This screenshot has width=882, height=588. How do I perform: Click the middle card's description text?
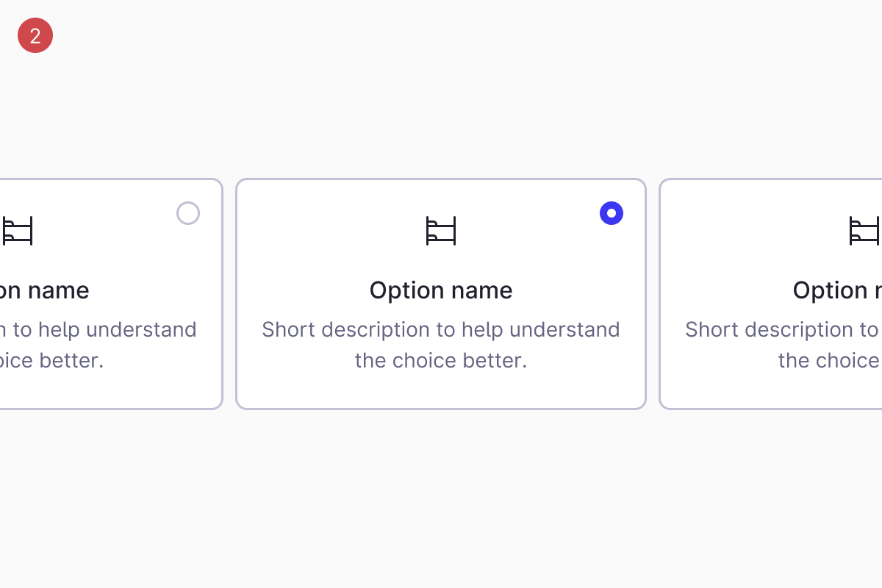coord(441,344)
